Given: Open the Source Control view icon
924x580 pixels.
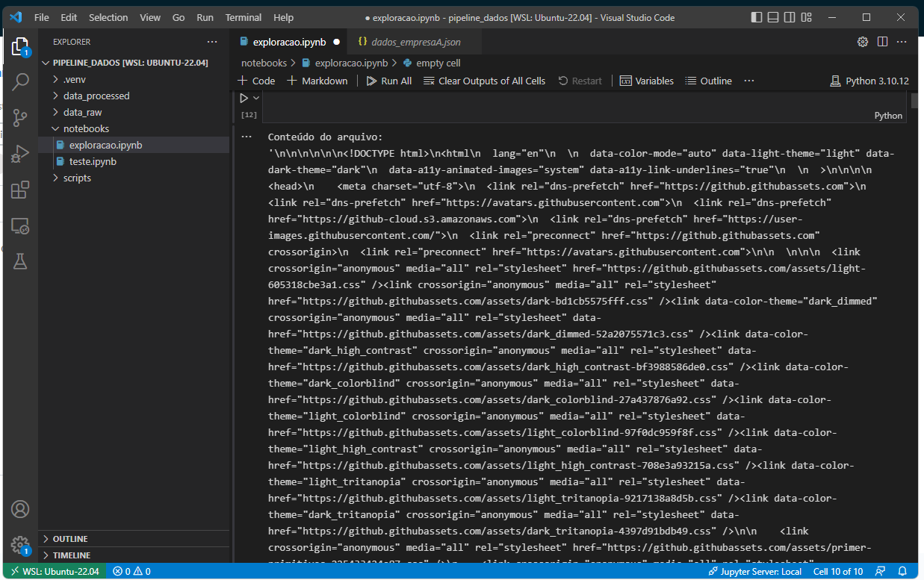Looking at the screenshot, I should pos(20,117).
